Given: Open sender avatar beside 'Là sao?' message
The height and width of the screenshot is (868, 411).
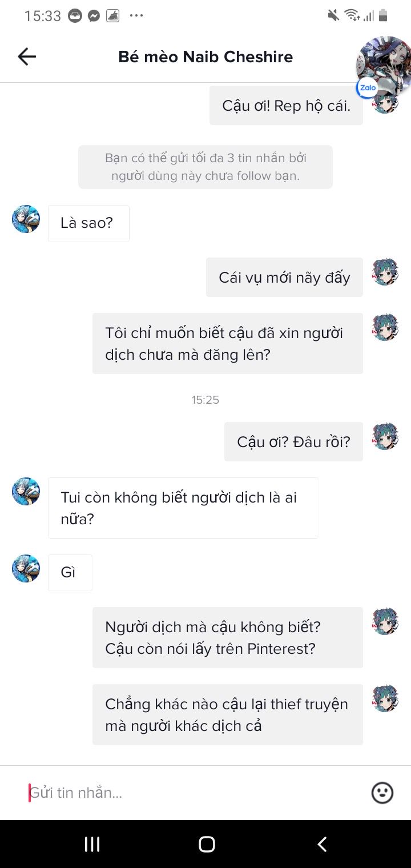Looking at the screenshot, I should (26, 219).
